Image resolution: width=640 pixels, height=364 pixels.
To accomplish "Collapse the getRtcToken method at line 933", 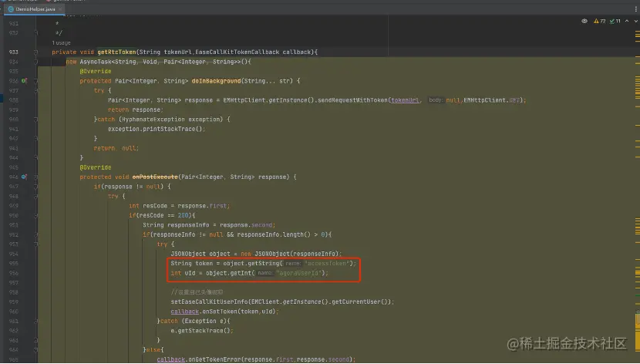I will (36, 52).
